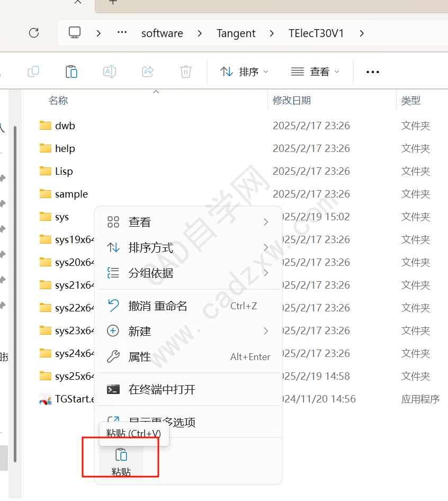
Task: Click the refresh icon beside the address bar
Action: pyautogui.click(x=34, y=33)
